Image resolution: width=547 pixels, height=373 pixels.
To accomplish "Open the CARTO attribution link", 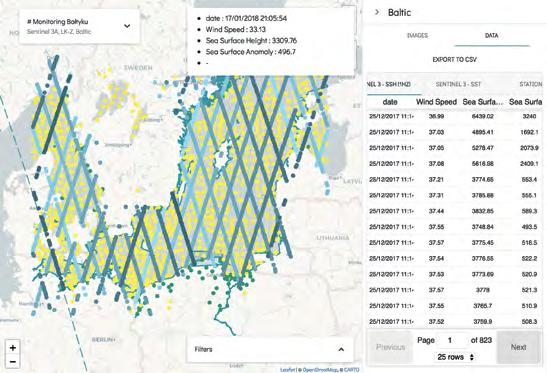I will click(x=352, y=370).
